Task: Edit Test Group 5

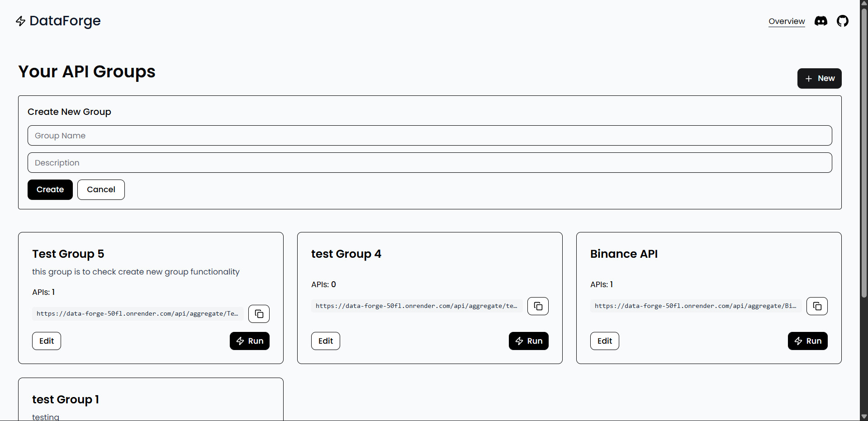Action: click(x=47, y=341)
